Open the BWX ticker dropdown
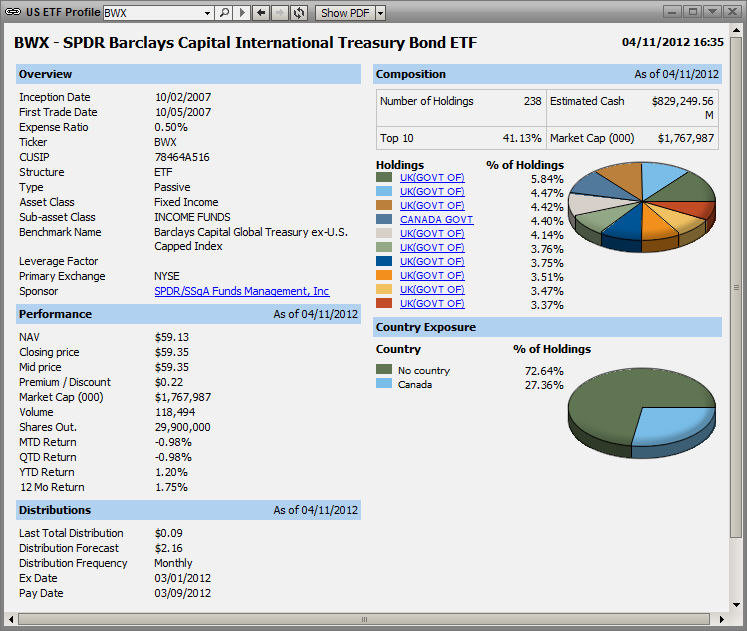747x631 pixels. coord(207,13)
